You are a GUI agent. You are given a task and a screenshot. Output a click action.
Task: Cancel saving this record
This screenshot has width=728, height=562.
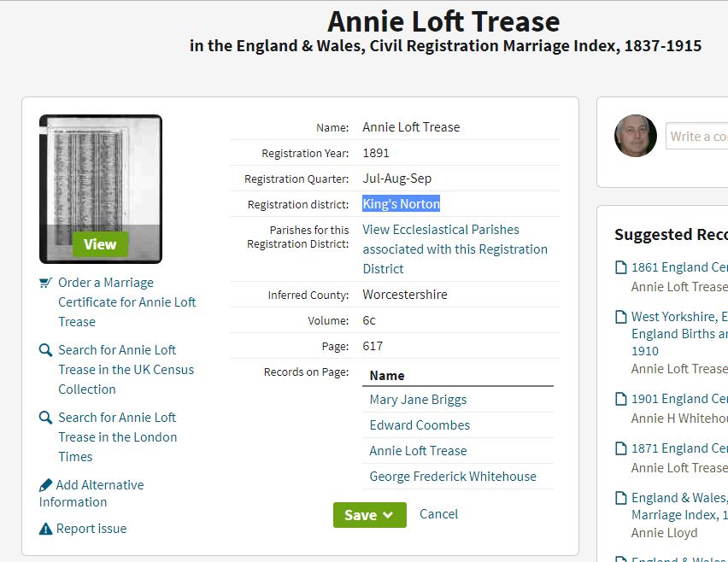point(438,514)
